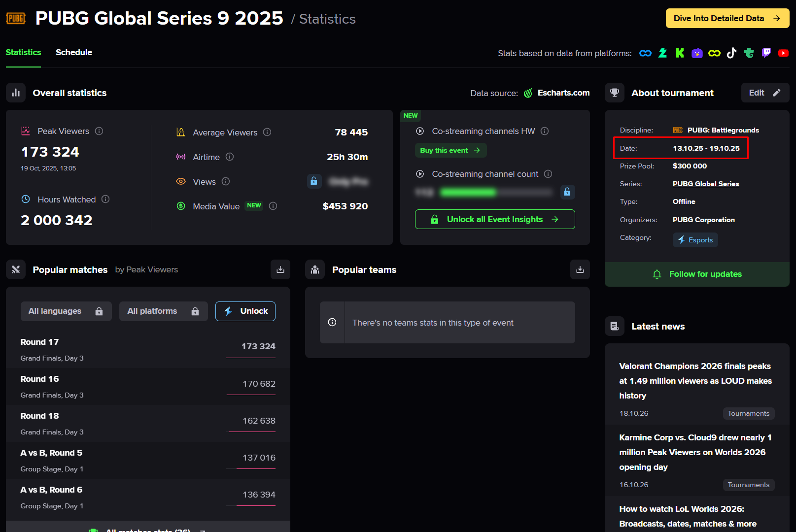This screenshot has width=796, height=532.
Task: Download the Popular matches data
Action: [x=280, y=269]
